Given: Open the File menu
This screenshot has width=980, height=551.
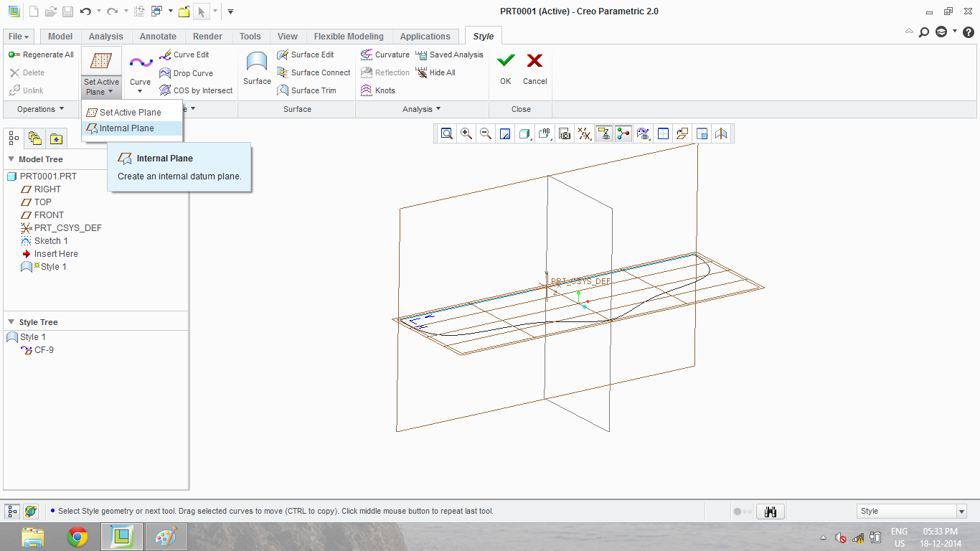Looking at the screenshot, I should click(x=19, y=37).
